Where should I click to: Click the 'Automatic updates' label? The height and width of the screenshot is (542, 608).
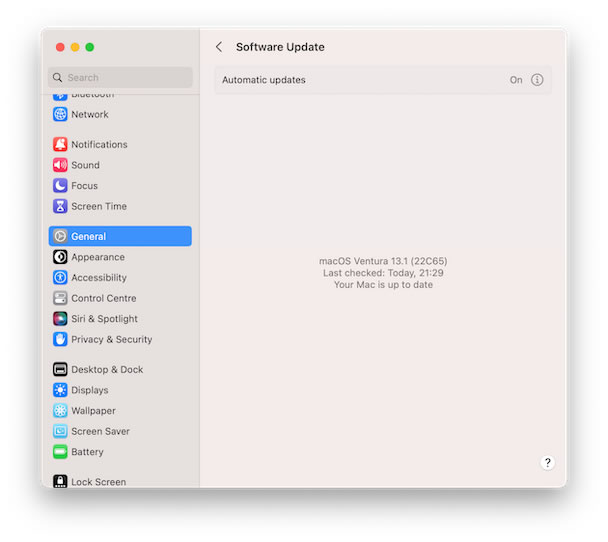click(x=264, y=80)
